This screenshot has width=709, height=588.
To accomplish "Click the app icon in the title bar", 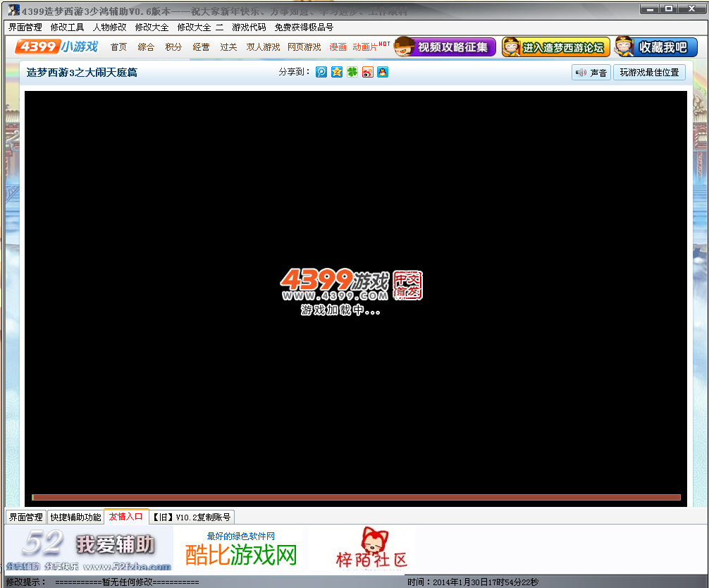I will (13, 10).
